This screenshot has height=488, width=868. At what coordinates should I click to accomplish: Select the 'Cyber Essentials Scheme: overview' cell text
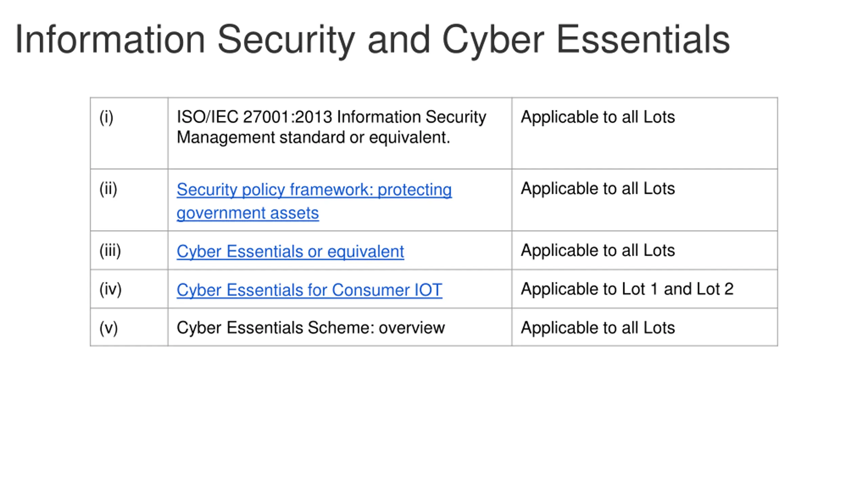point(311,328)
